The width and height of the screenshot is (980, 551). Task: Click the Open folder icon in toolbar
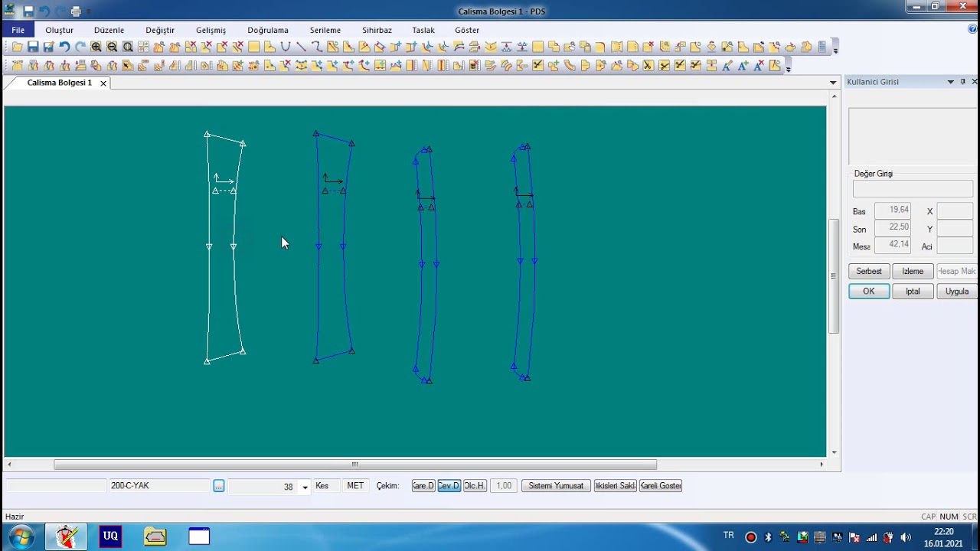pos(17,47)
